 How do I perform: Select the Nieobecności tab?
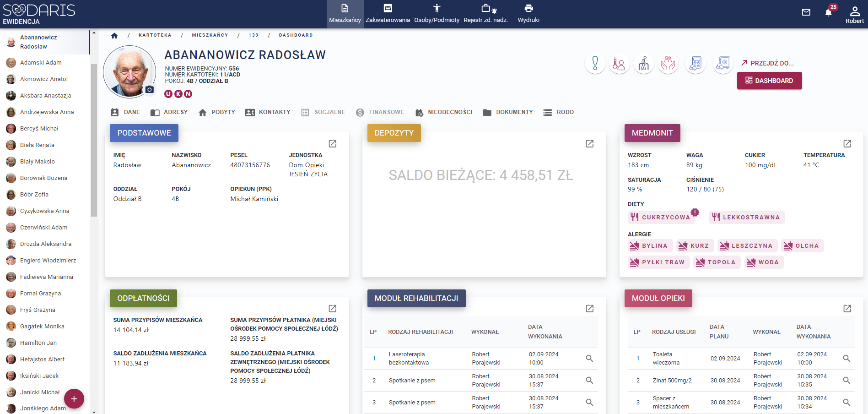[443, 112]
